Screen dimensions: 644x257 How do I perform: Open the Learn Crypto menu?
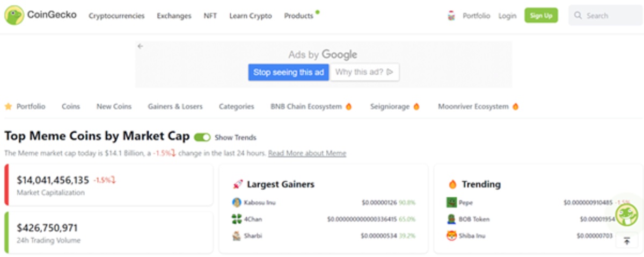pos(250,16)
